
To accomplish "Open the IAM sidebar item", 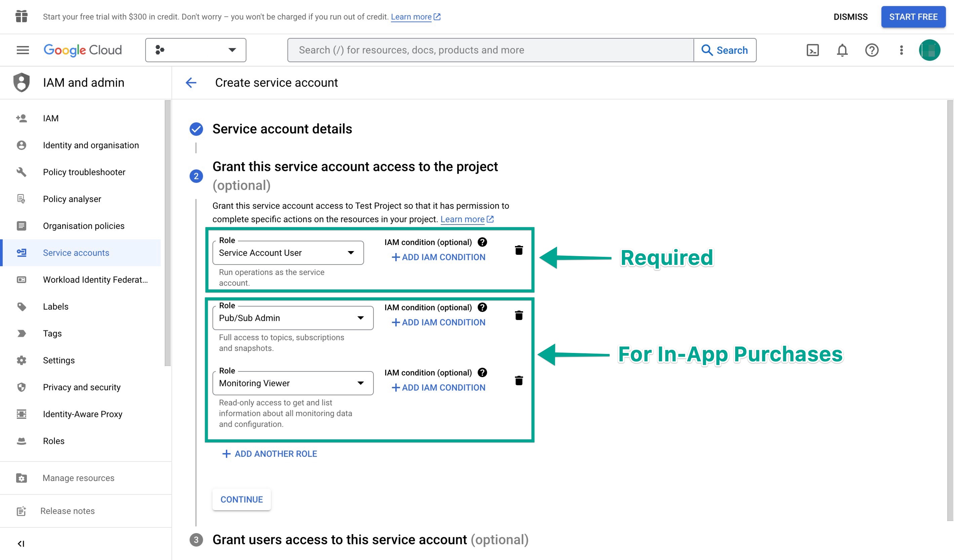I will click(x=80, y=118).
